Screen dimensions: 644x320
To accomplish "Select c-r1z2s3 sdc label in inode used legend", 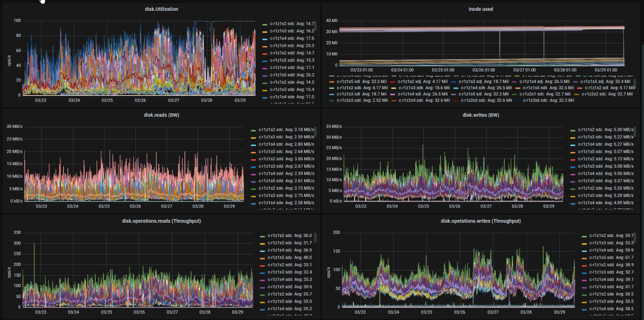I will (351, 100).
